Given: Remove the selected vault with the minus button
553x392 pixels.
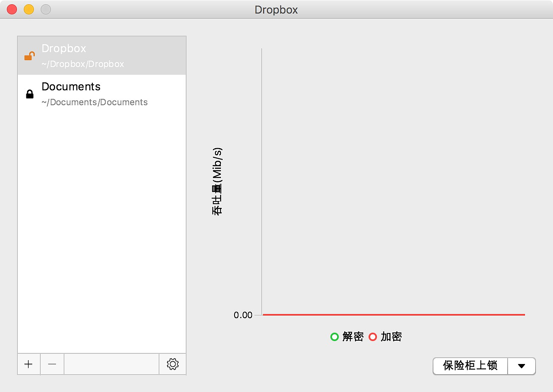Looking at the screenshot, I should 52,364.
